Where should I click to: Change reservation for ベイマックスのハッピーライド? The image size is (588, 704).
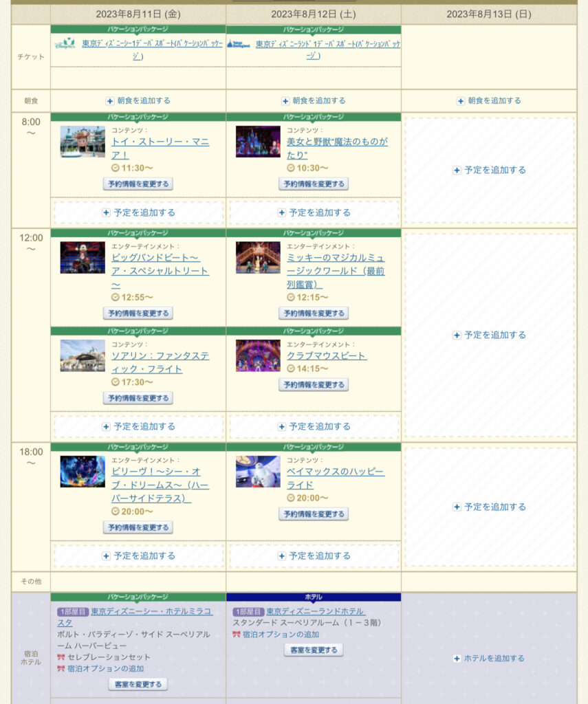tap(314, 514)
